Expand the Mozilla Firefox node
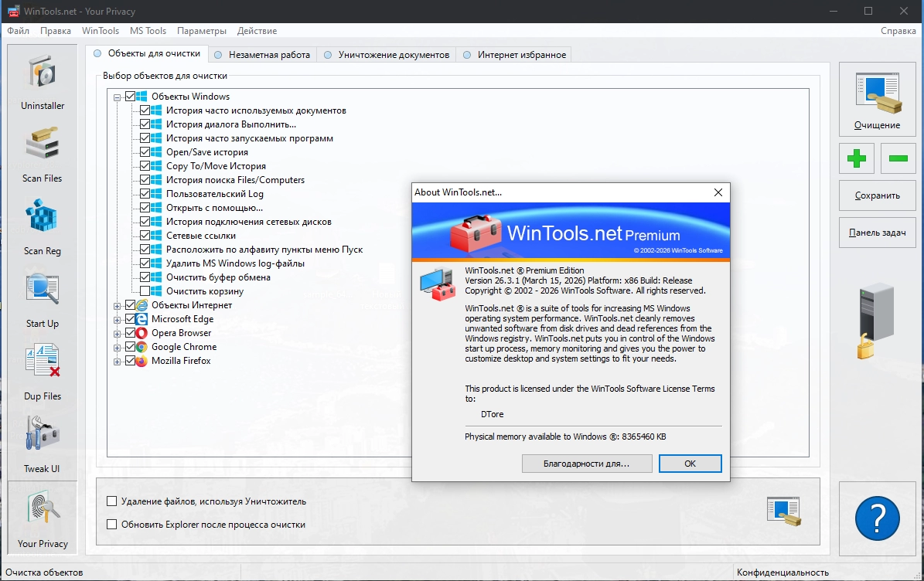924x581 pixels. [x=118, y=362]
